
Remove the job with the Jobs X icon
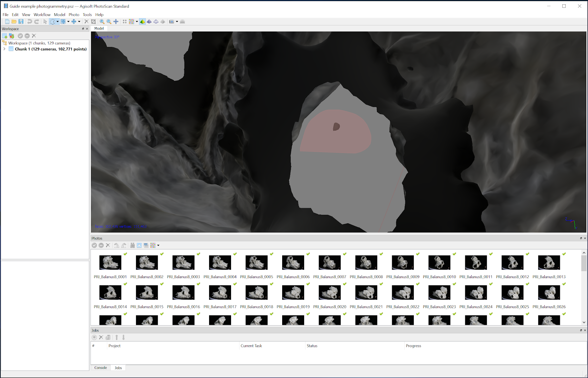click(x=101, y=337)
